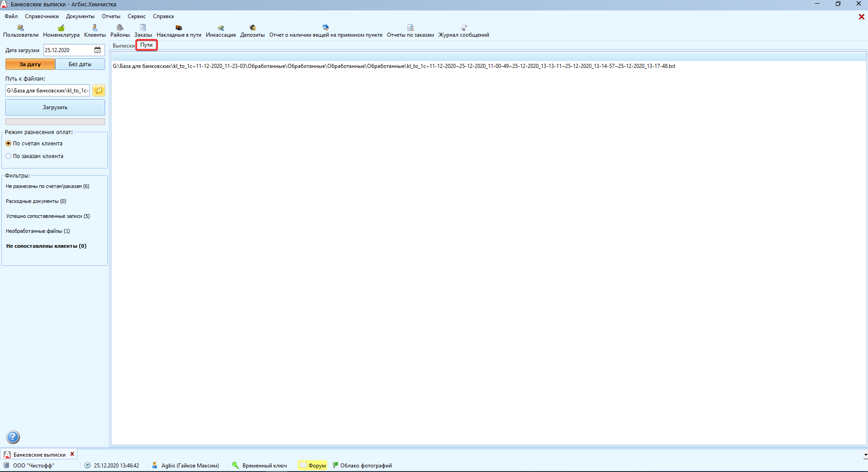The width and height of the screenshot is (868, 472).
Task: Open the Сервис menu
Action: point(137,16)
